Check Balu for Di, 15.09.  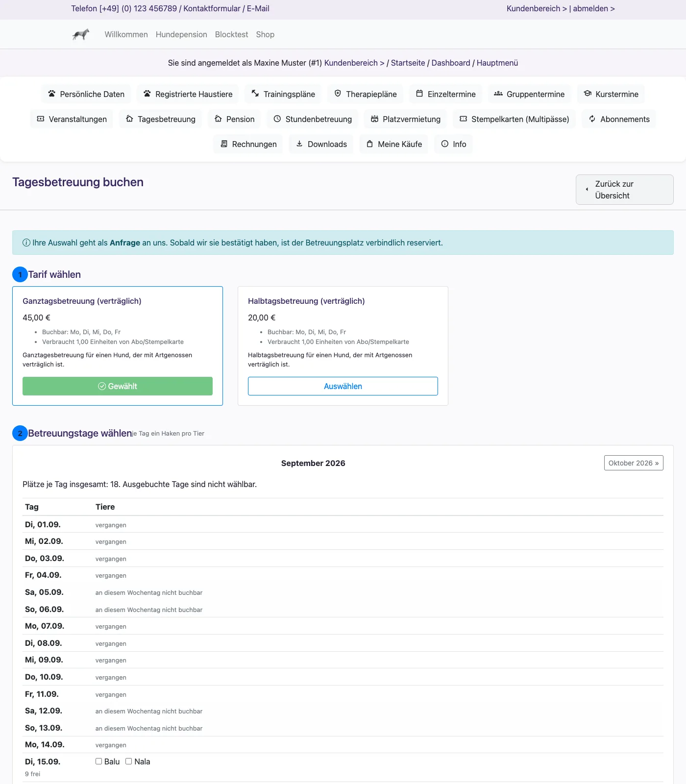[98, 761]
